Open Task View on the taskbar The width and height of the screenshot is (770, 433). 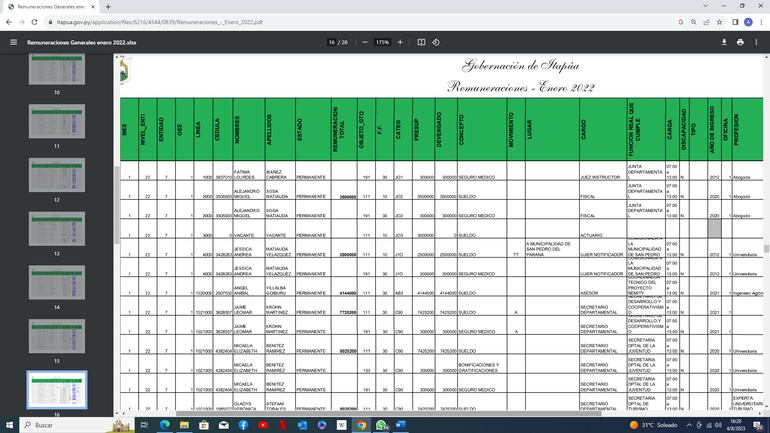pyautogui.click(x=144, y=425)
